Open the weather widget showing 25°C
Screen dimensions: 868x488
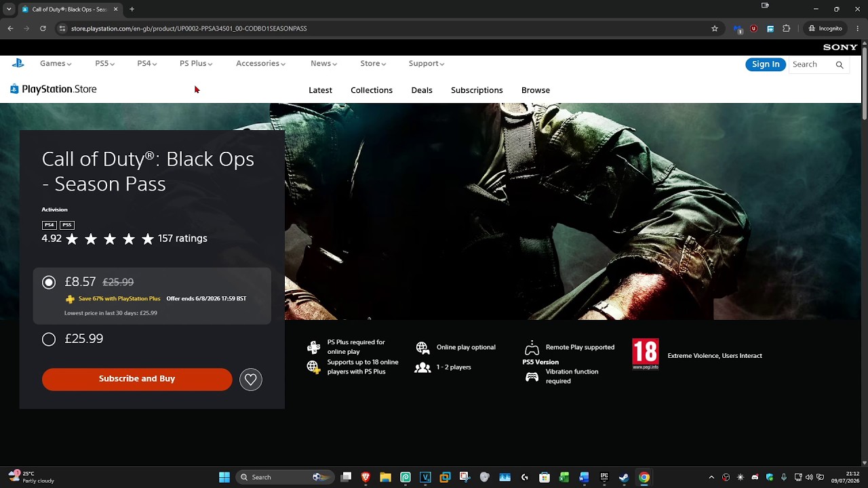click(x=32, y=477)
